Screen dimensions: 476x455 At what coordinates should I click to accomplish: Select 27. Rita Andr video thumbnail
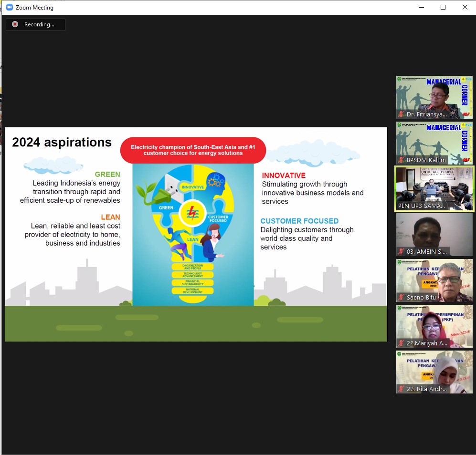pos(434,372)
